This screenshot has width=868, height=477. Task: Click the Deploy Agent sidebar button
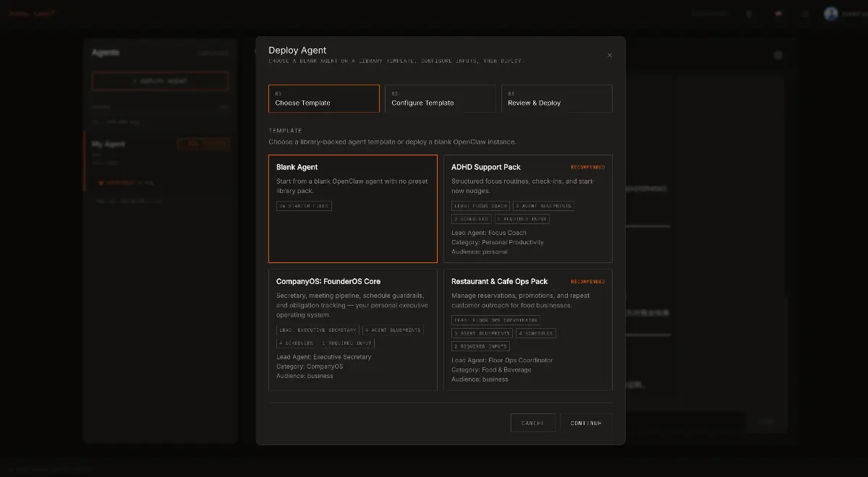click(x=160, y=81)
